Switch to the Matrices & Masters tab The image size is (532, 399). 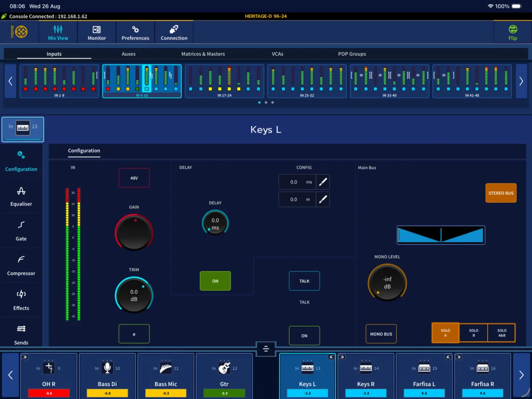pyautogui.click(x=203, y=54)
